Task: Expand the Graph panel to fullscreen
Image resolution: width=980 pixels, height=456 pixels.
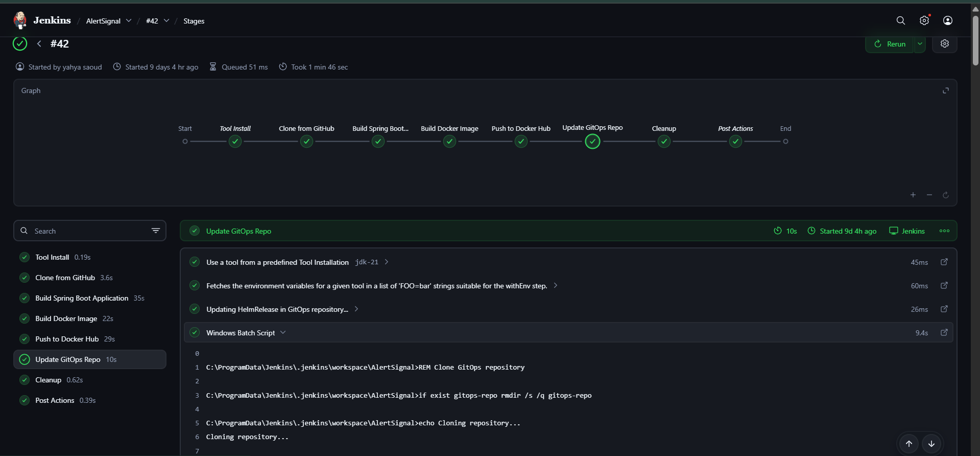Action: (x=945, y=90)
